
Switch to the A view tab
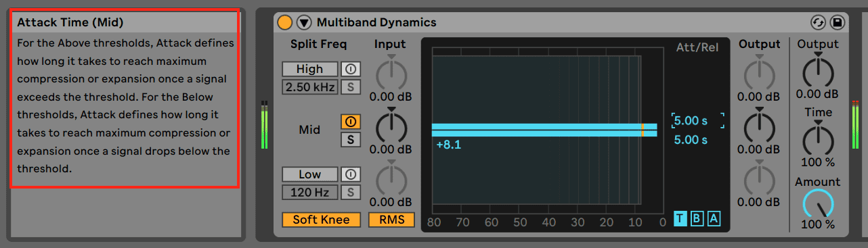point(713,218)
